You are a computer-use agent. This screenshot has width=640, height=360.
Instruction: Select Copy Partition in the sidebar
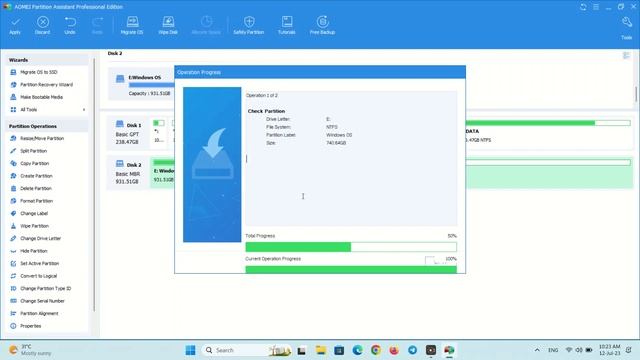point(35,163)
